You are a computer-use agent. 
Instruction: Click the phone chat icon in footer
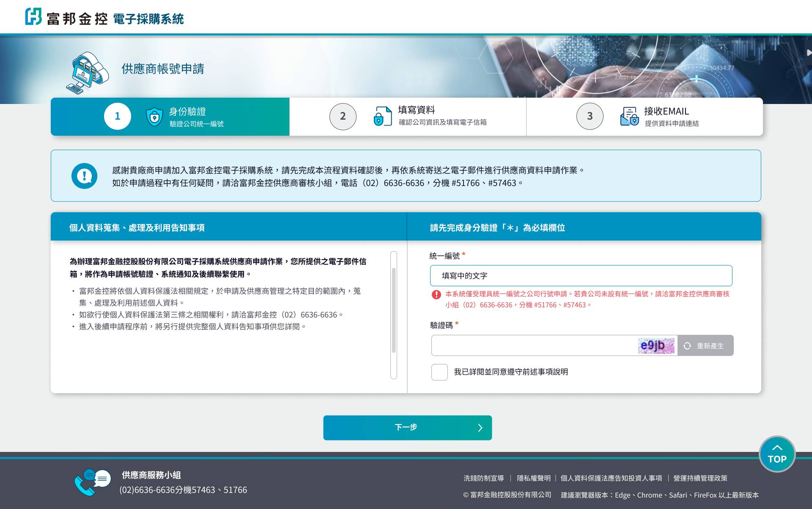click(x=93, y=482)
